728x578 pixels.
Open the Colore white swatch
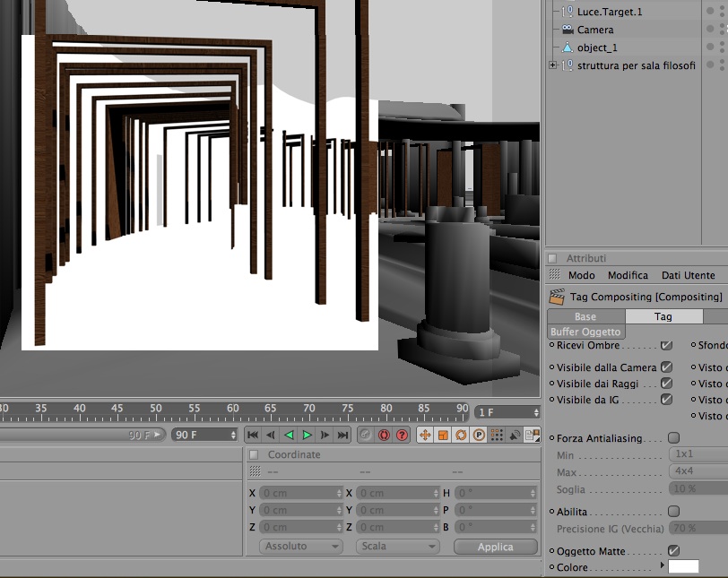[x=683, y=567]
